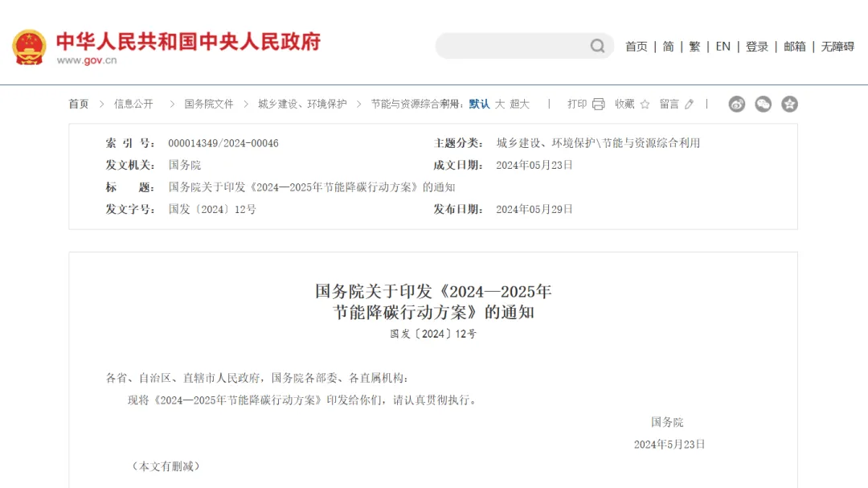
Task: Switch language to EN
Action: point(723,47)
